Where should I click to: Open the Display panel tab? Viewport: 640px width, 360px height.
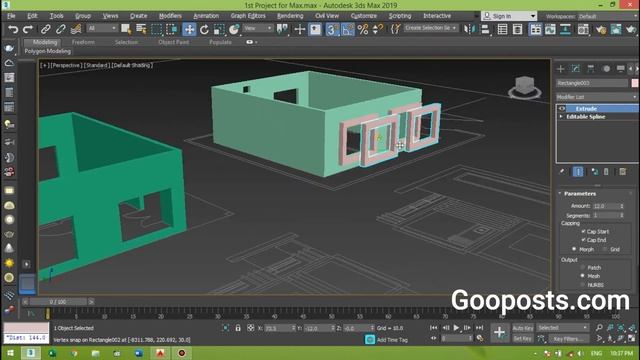tap(620, 69)
